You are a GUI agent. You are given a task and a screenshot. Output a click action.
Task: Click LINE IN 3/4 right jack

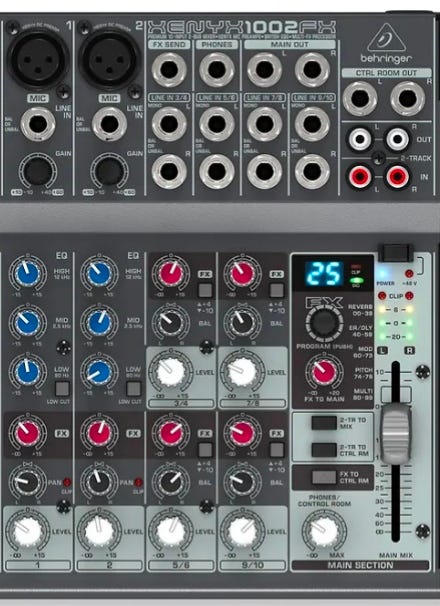point(169,172)
